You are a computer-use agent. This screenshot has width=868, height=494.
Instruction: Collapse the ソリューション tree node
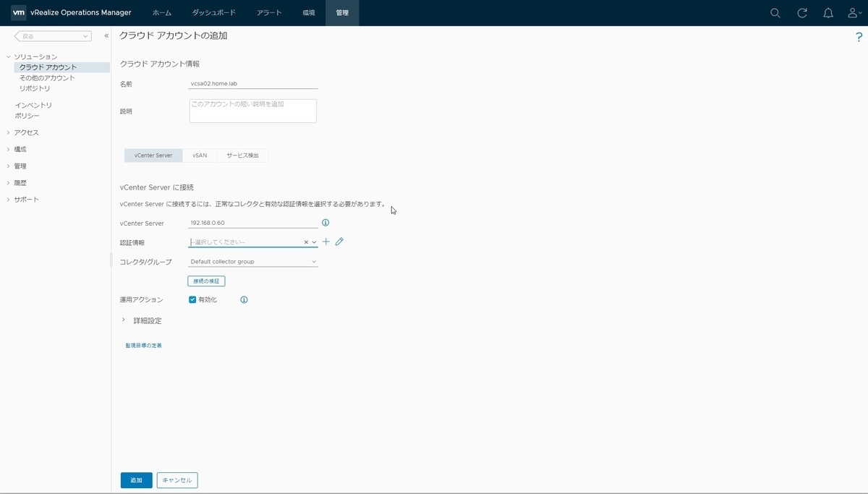point(8,56)
